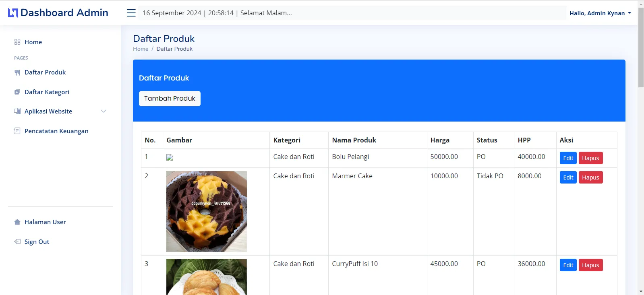Edit the Marmer Cake product
This screenshot has width=644, height=295.
568,177
